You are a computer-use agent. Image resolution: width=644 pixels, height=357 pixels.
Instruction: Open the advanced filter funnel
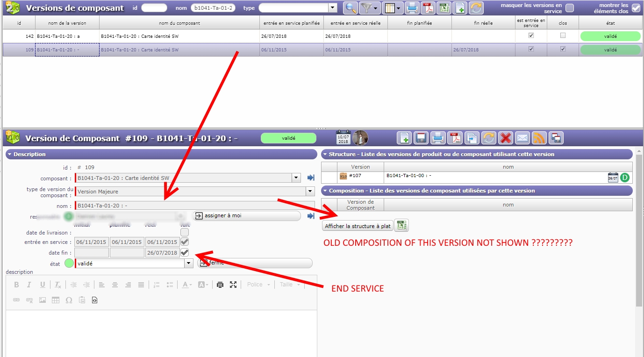[x=370, y=7]
